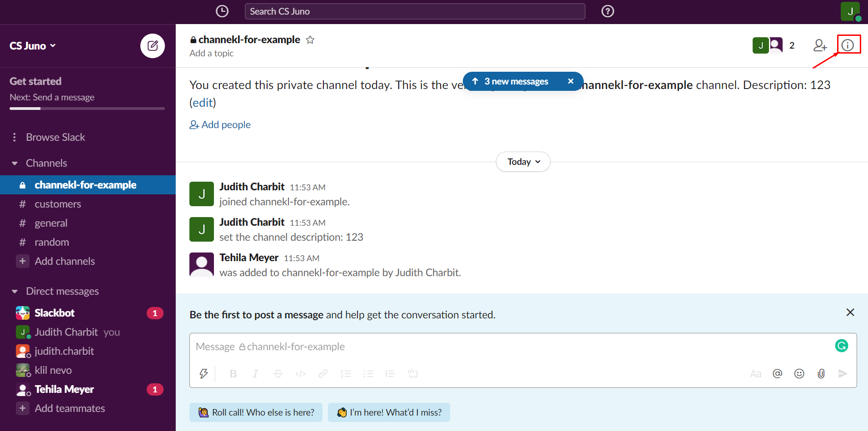
Task: Toggle strikethrough formatting
Action: [278, 373]
